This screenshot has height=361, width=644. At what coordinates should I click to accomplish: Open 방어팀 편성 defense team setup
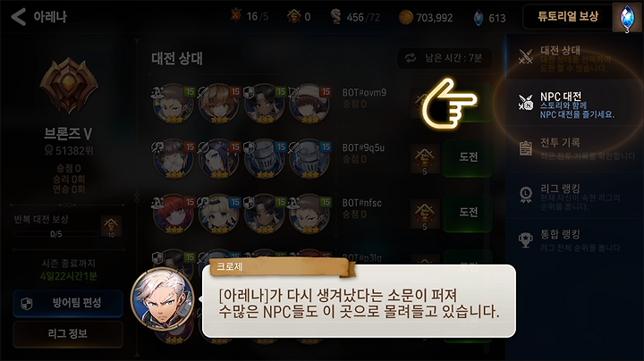pos(68,303)
